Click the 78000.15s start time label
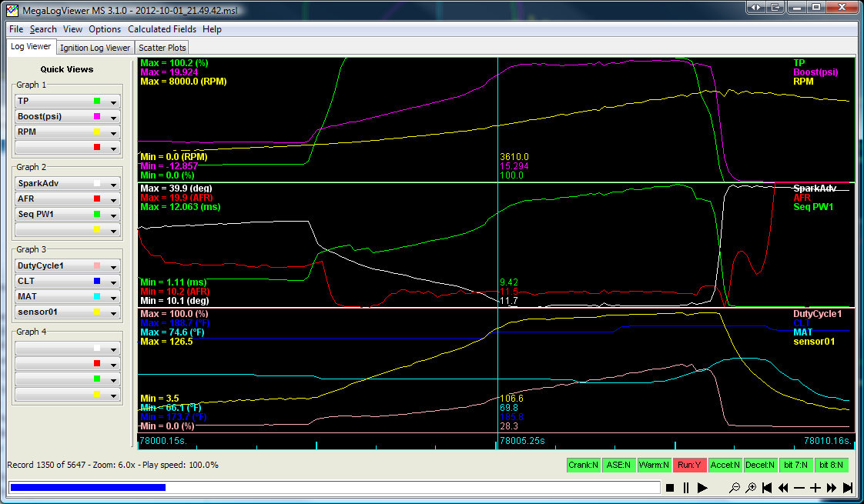Image resolution: width=864 pixels, height=504 pixels. [x=163, y=441]
